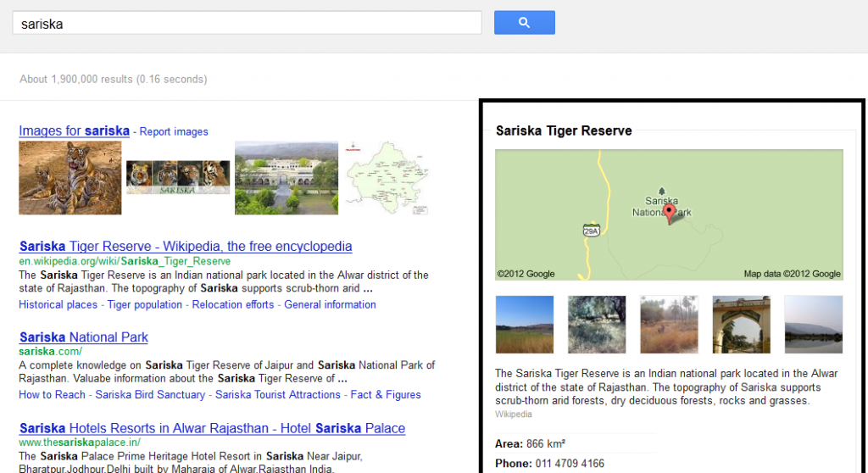Open the blue sky grassland photo in panel
The height and width of the screenshot is (473, 868).
point(524,325)
